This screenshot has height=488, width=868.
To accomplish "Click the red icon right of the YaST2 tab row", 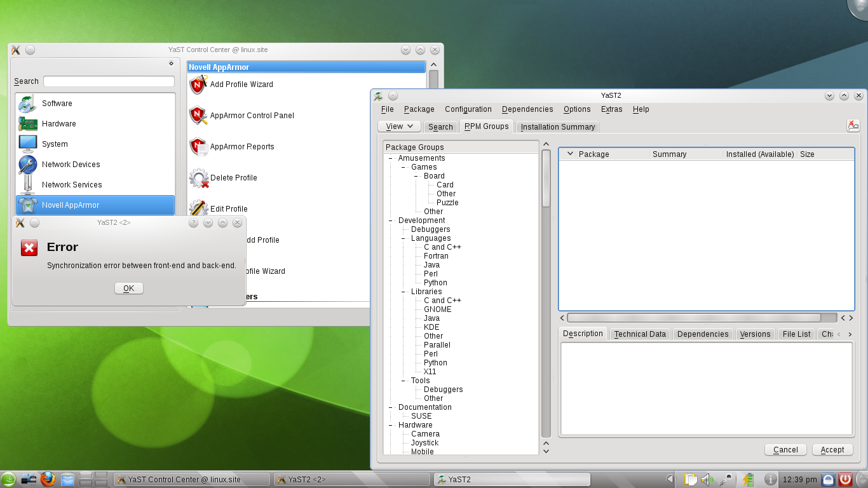I will point(853,126).
